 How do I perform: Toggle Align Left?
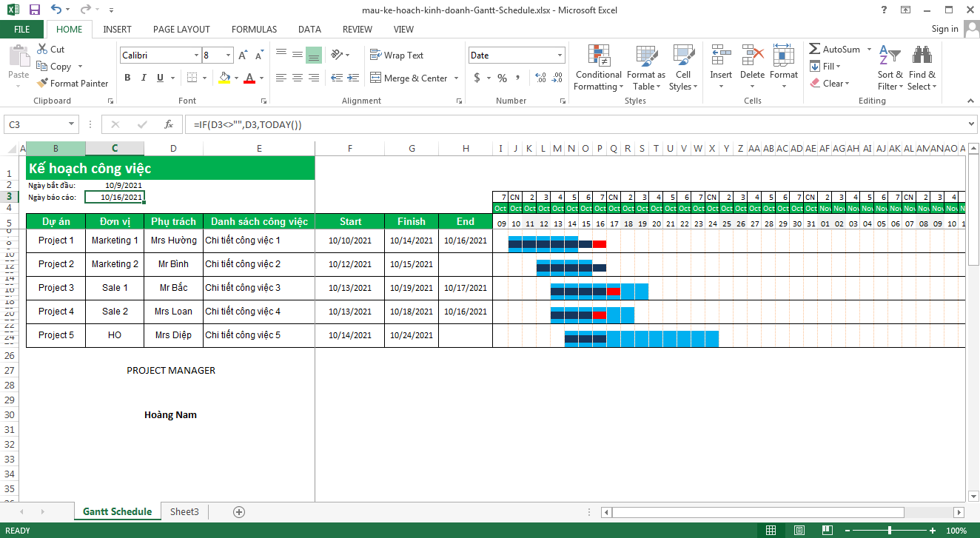click(281, 78)
